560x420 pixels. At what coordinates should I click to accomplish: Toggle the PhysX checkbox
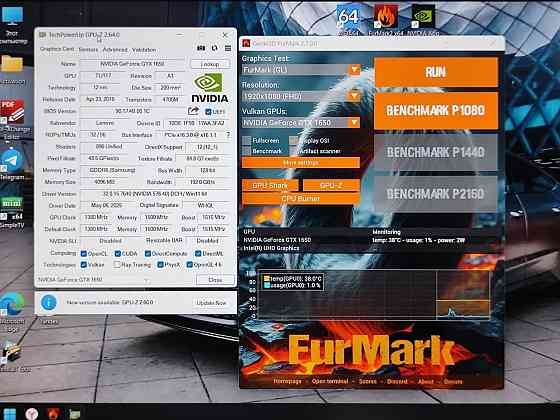pyautogui.click(x=160, y=265)
